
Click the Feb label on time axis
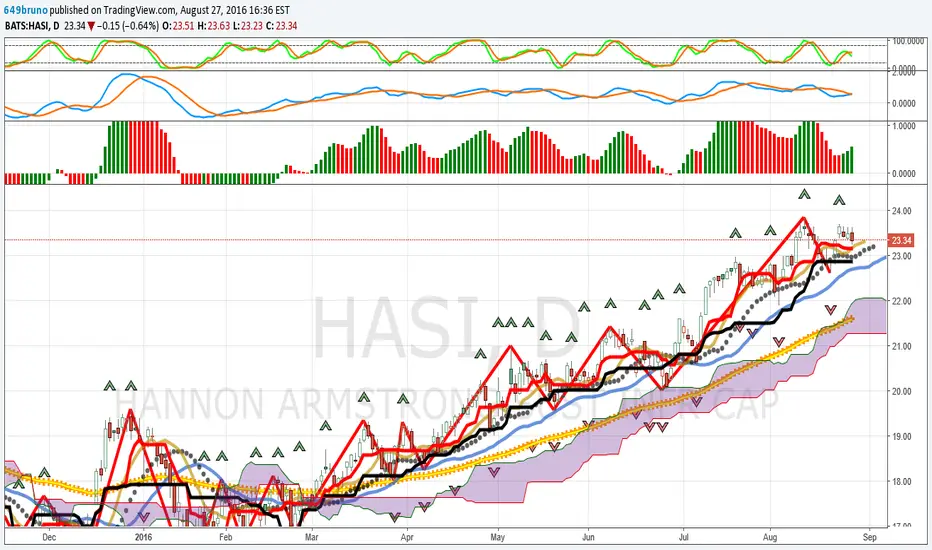tap(225, 537)
